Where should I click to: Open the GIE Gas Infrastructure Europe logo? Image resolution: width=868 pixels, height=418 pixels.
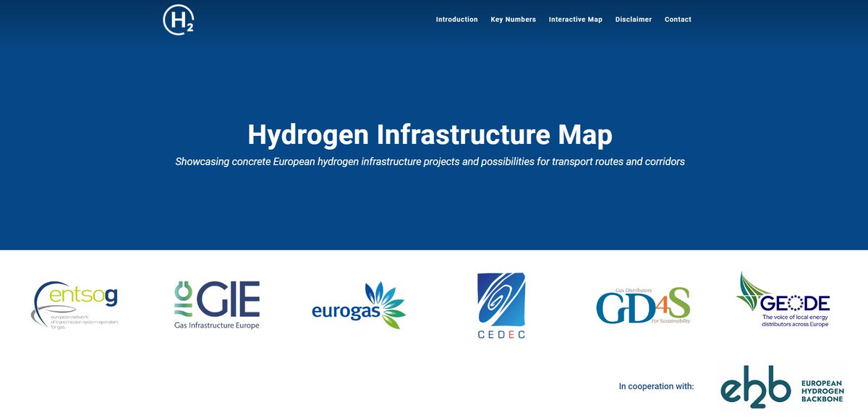217,305
